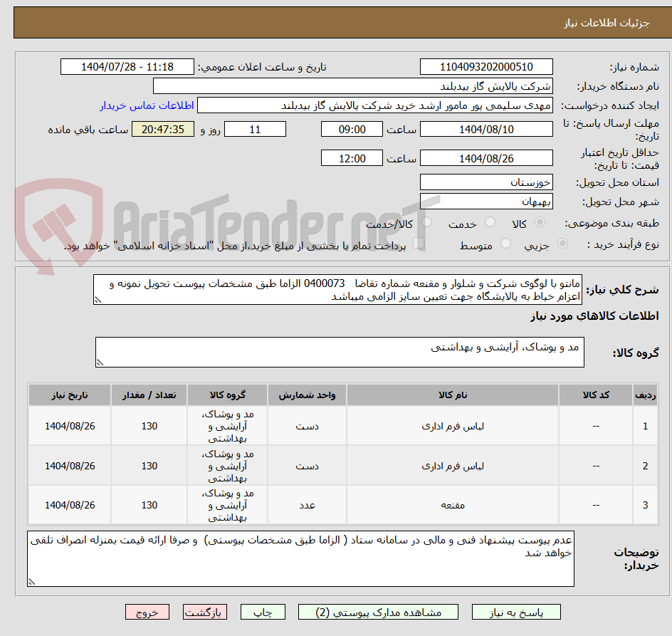Click the شماره نیاز field
The height and width of the screenshot is (636, 672).
coord(486,66)
